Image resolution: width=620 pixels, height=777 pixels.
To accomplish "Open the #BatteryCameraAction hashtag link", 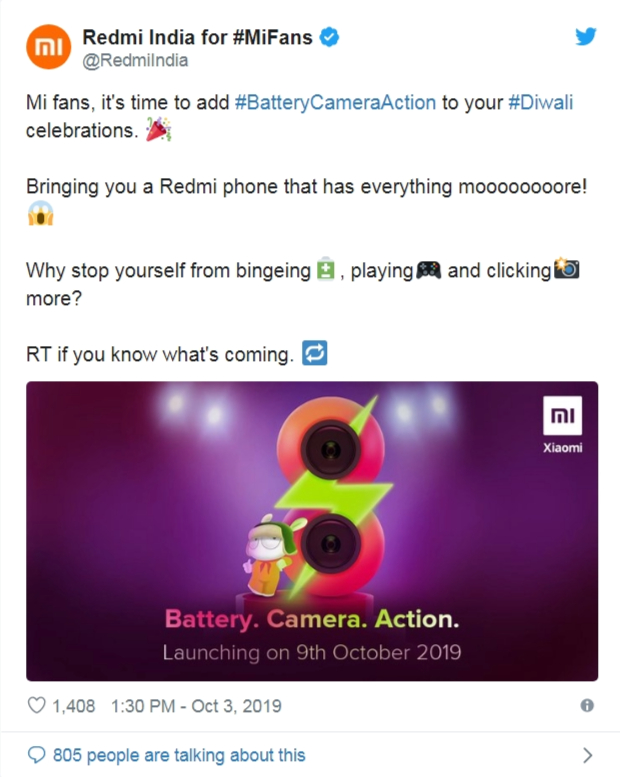I will (x=335, y=103).
